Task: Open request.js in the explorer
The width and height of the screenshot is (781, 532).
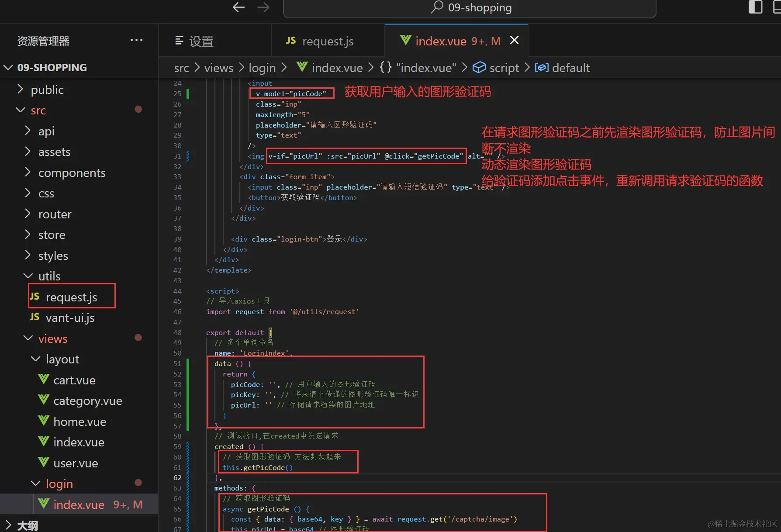Action: click(79, 297)
